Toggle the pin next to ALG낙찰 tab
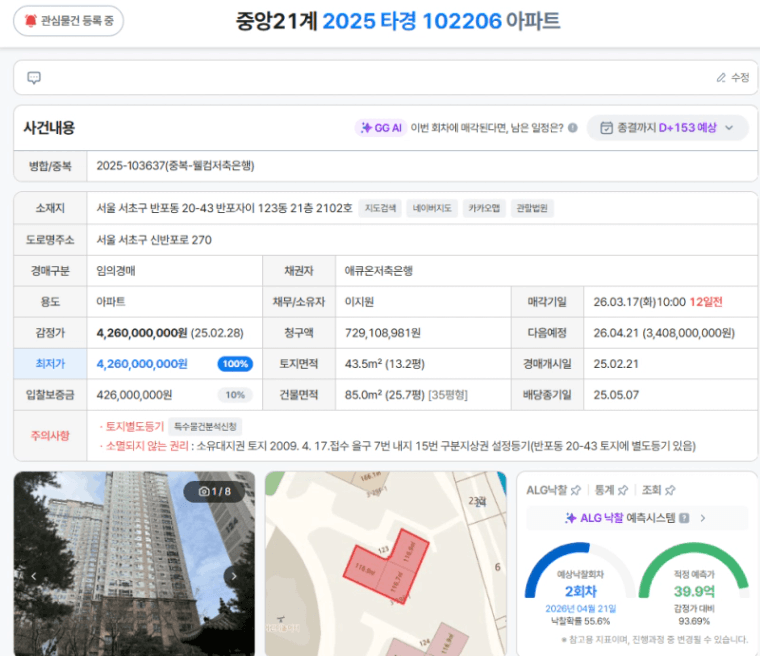The height and width of the screenshot is (656, 760). [575, 490]
